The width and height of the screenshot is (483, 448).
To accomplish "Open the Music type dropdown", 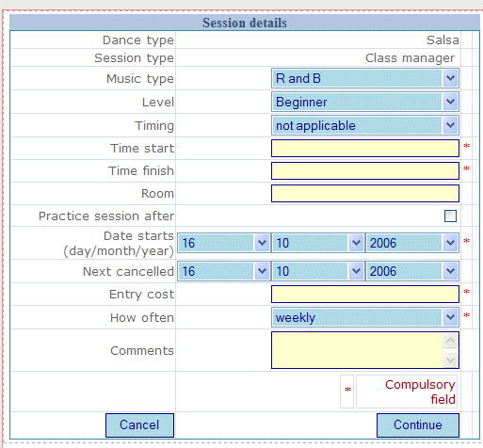I will click(365, 78).
